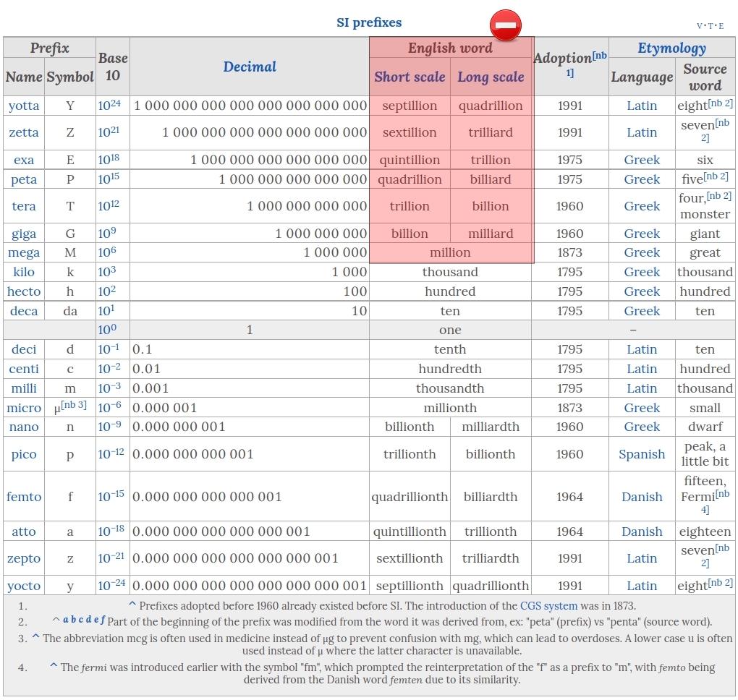Click the caret back-link of footnote 4
Image resolution: width=738 pixels, height=700 pixels.
pyautogui.click(x=54, y=666)
